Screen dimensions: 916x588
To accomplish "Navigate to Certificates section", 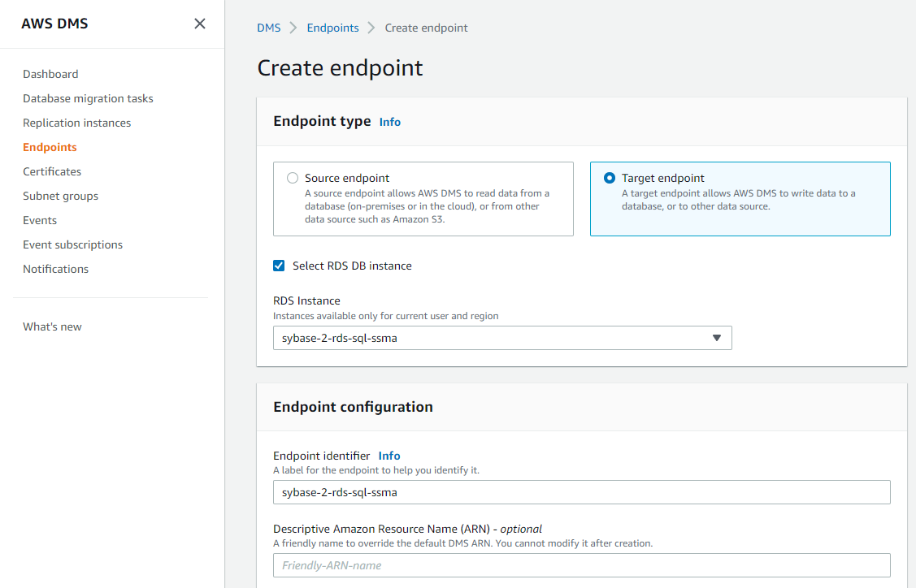I will coord(52,171).
